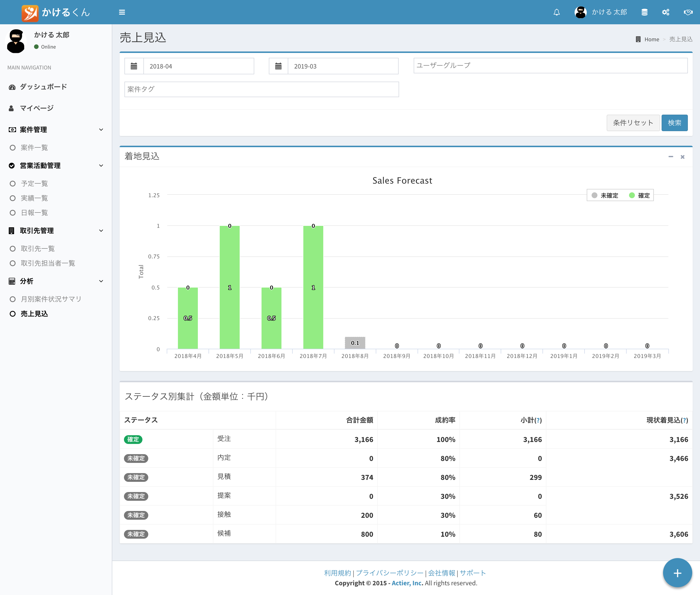700x595 pixels.
Task: Click the end date calendar icon
Action: coord(279,66)
